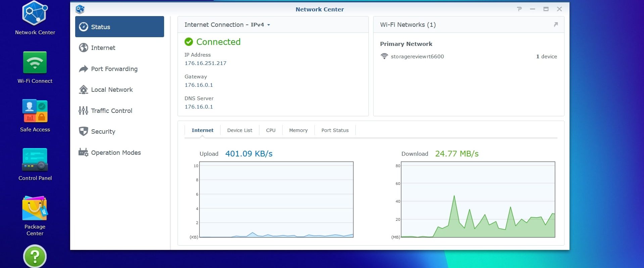Click the Gateway value 176.16.0.1
Image resolution: width=644 pixels, height=268 pixels.
coord(199,85)
